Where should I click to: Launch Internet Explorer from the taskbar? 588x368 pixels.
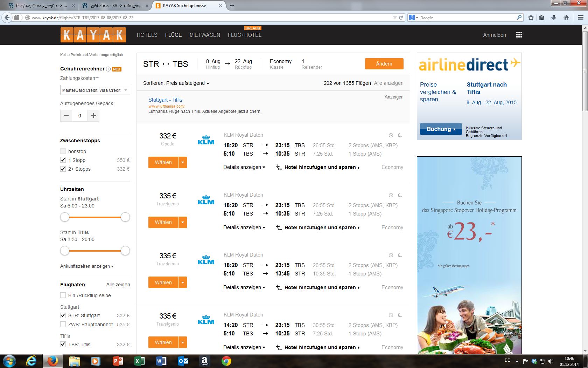tap(31, 361)
